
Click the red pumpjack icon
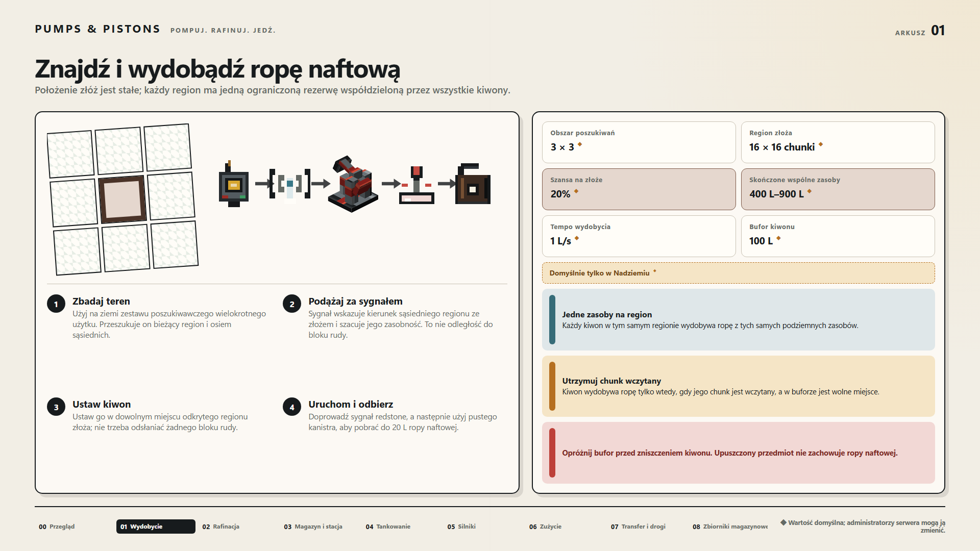353,184
